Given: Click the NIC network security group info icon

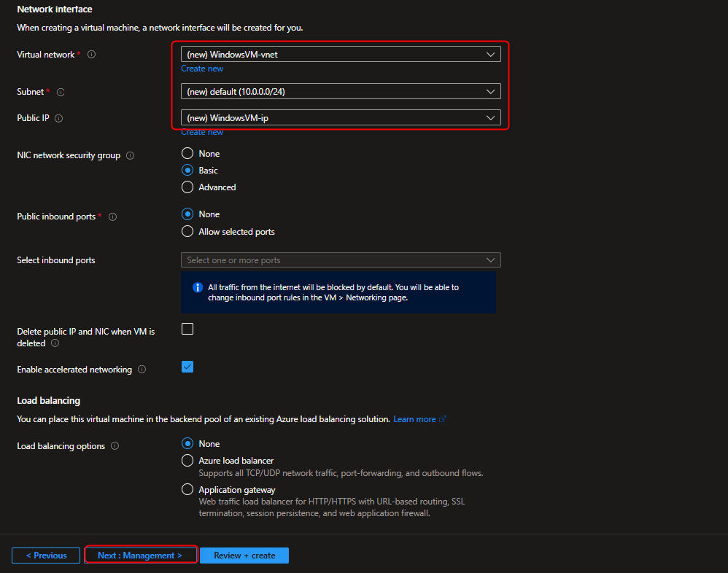Looking at the screenshot, I should tap(130, 155).
